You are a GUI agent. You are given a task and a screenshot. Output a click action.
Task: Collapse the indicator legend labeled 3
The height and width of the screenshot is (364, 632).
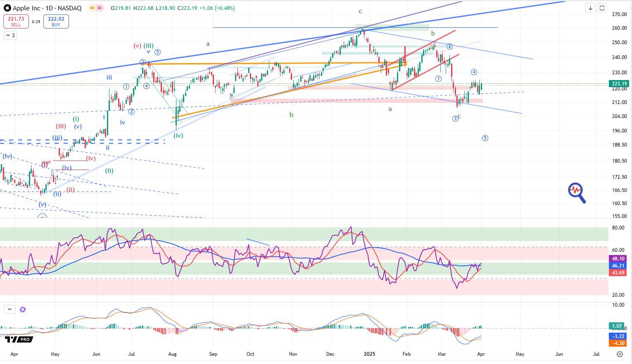(x=10, y=35)
